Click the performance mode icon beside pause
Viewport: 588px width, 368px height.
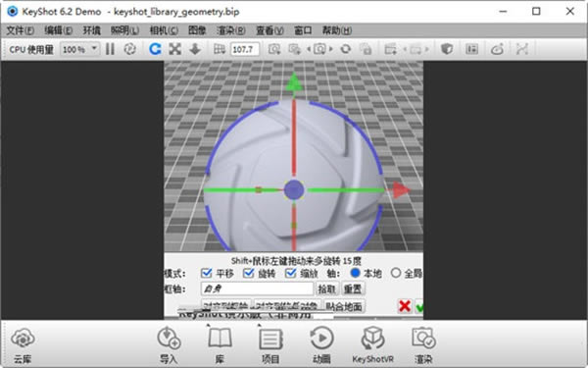[130, 49]
